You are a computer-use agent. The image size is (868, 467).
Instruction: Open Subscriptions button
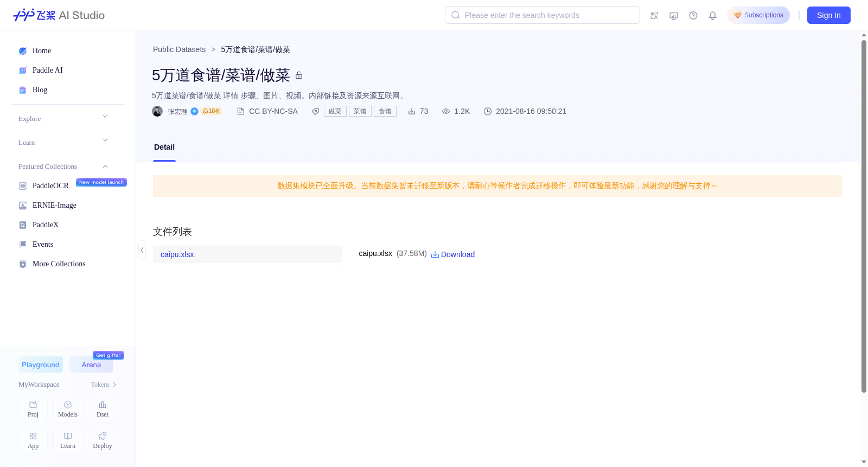758,15
